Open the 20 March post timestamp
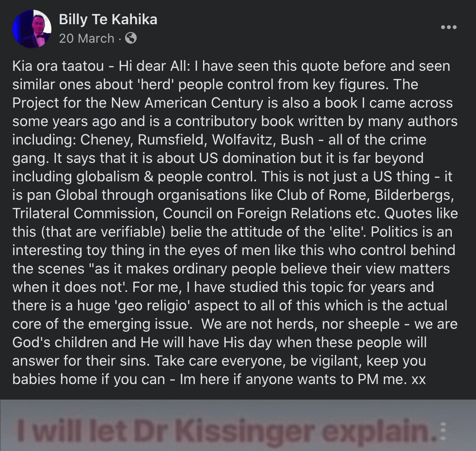Image resolution: width=476 pixels, height=451 pixels. click(86, 38)
